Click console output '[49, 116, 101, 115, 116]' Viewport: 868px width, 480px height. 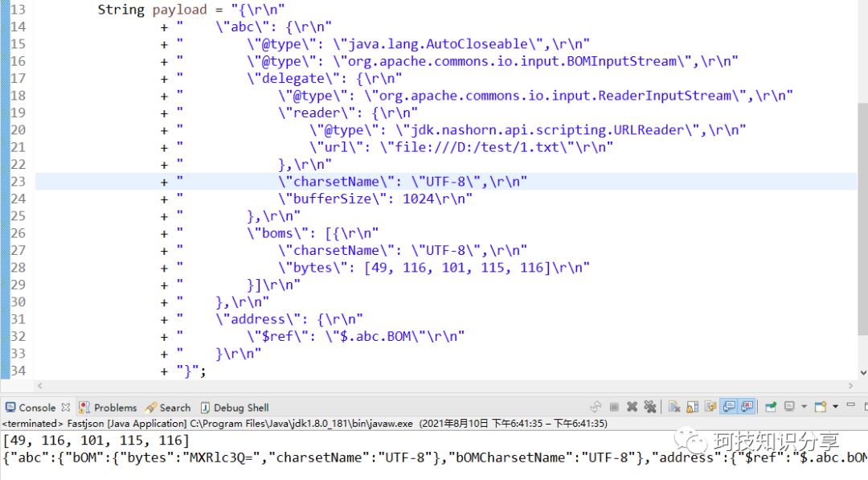pos(96,441)
